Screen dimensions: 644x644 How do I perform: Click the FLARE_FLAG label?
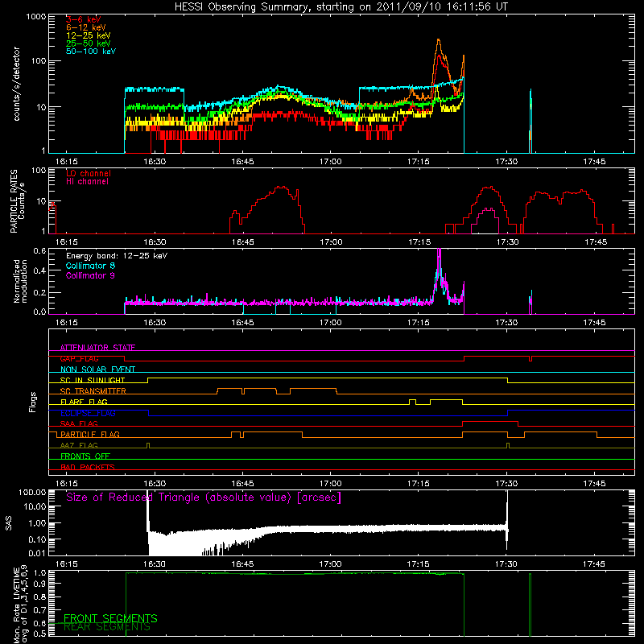pyautogui.click(x=84, y=402)
